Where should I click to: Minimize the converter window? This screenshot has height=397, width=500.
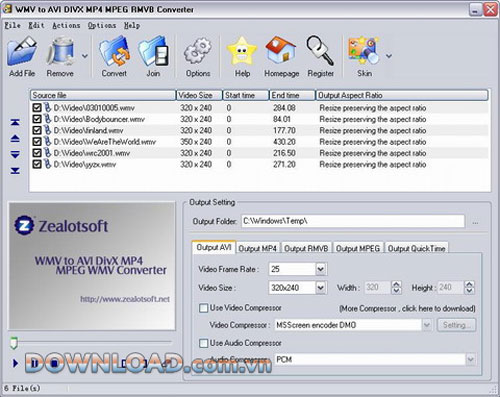click(x=475, y=9)
